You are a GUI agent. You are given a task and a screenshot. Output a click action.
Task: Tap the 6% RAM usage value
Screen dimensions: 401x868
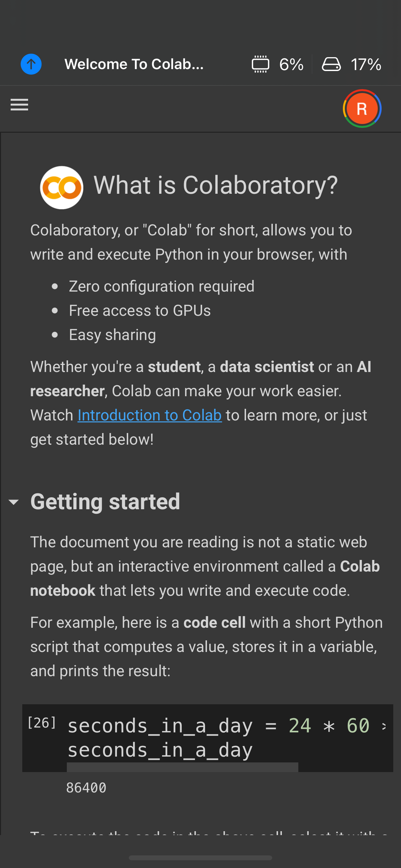(x=291, y=64)
